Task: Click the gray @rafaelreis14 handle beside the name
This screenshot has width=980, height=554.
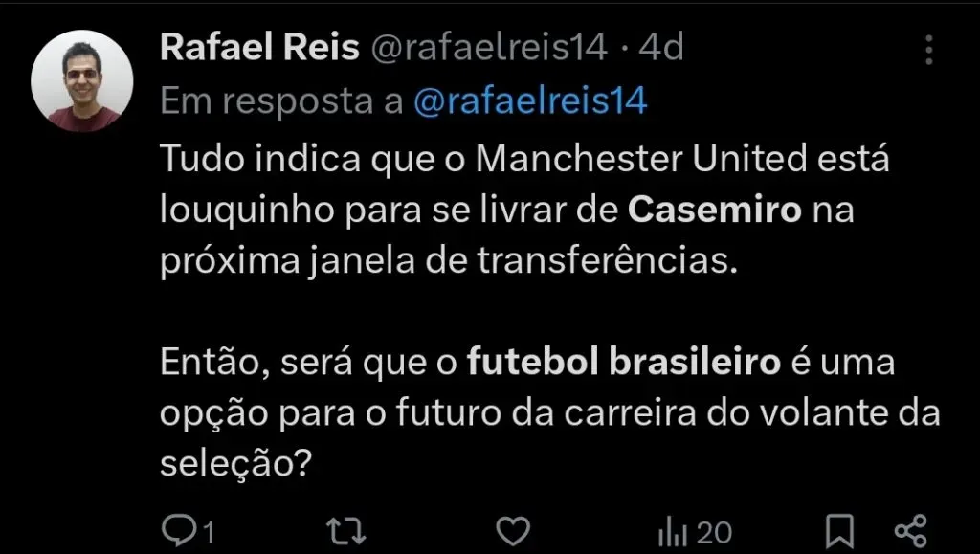Action: pos(488,48)
